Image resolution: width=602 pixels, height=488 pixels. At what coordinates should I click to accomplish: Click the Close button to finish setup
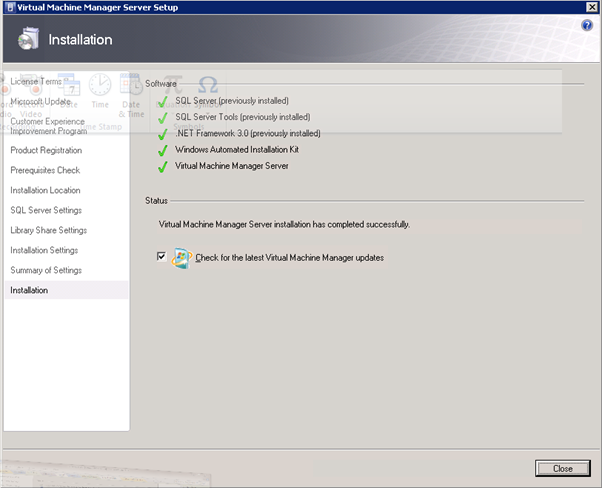(562, 468)
